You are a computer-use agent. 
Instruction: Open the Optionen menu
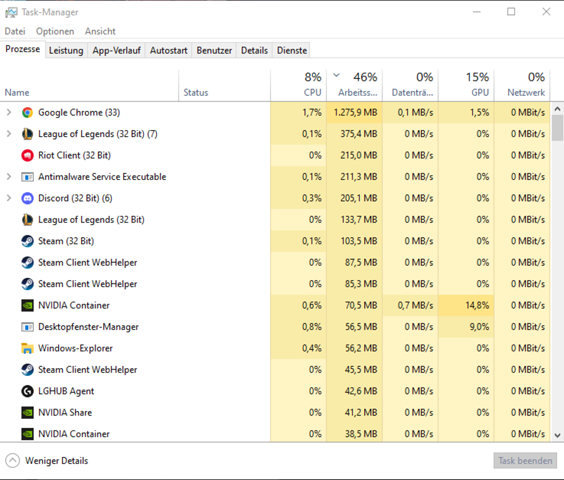pos(55,31)
